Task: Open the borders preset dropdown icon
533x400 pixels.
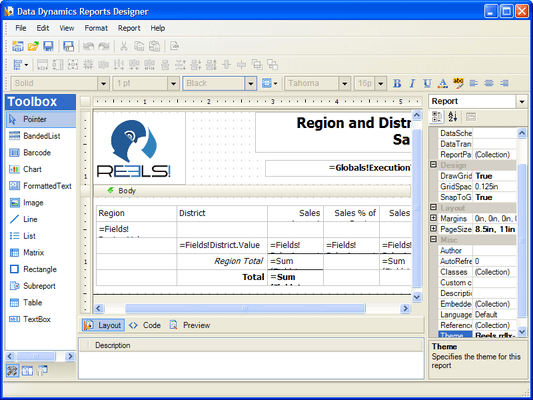Action: (x=270, y=83)
